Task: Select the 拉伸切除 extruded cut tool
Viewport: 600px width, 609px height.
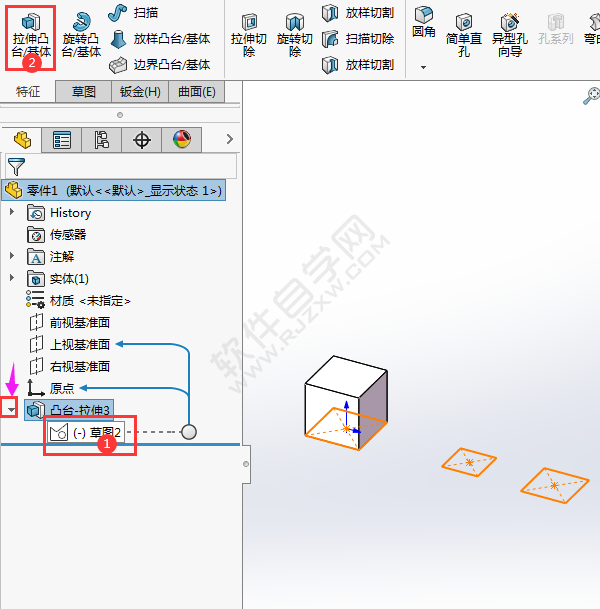Action: (249, 37)
